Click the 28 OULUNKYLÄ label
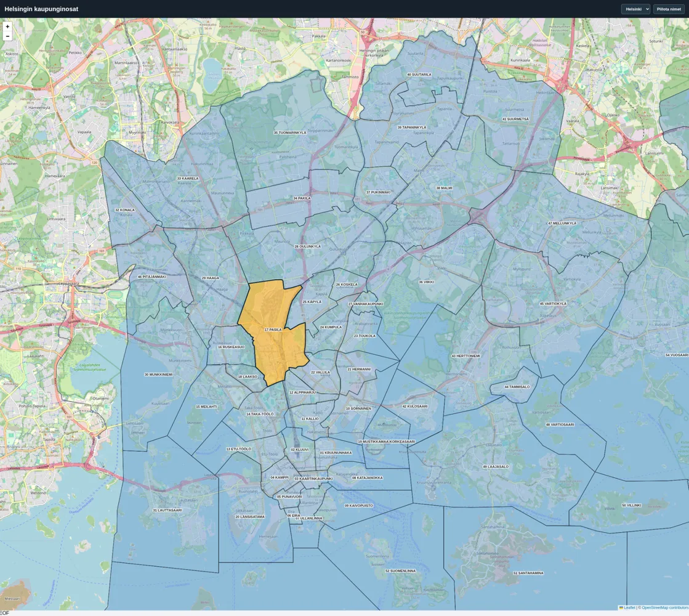Image resolution: width=689 pixels, height=616 pixels. click(x=308, y=246)
